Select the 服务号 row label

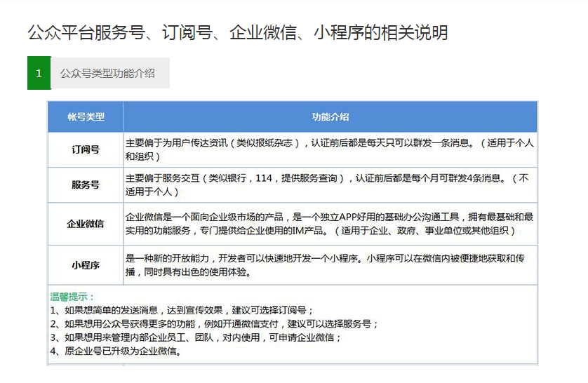pos(86,184)
